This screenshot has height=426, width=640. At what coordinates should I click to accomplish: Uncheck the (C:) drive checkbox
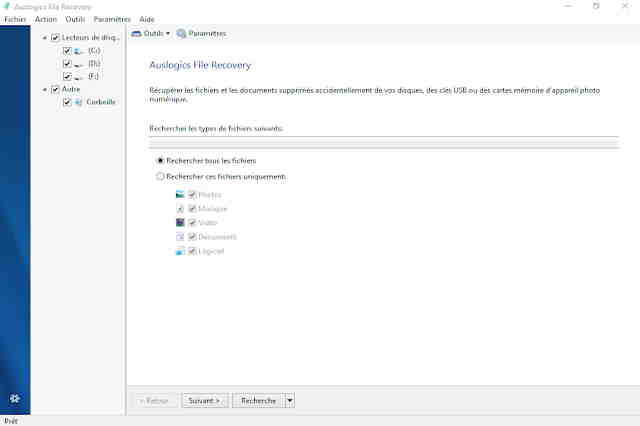coord(67,51)
